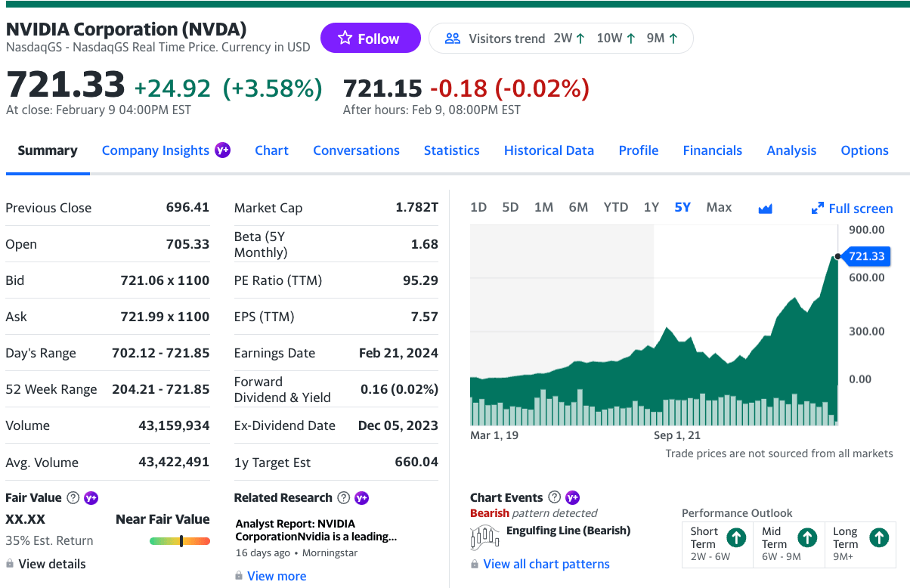
Task: Click the XX.XX hidden fair value
Action: click(x=25, y=519)
